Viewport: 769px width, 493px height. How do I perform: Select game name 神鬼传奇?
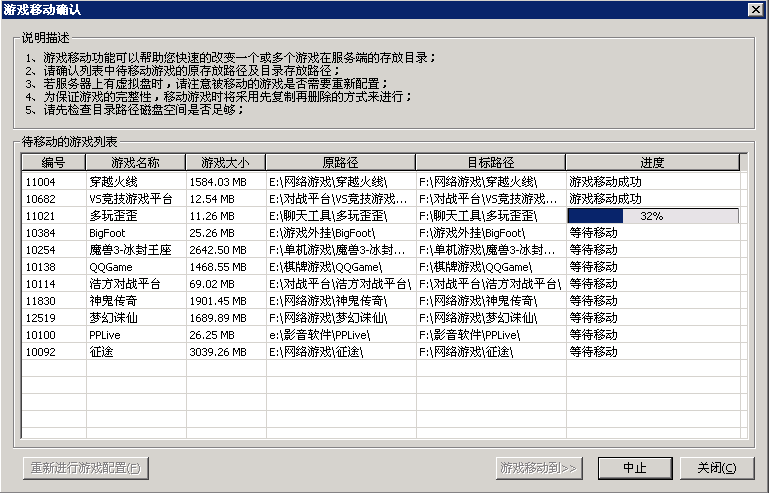click(x=113, y=301)
